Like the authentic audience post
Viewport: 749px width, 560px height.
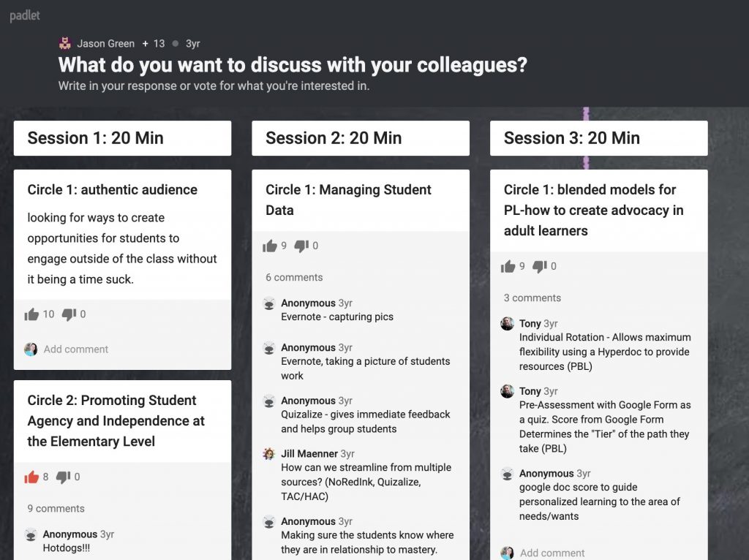(31, 314)
